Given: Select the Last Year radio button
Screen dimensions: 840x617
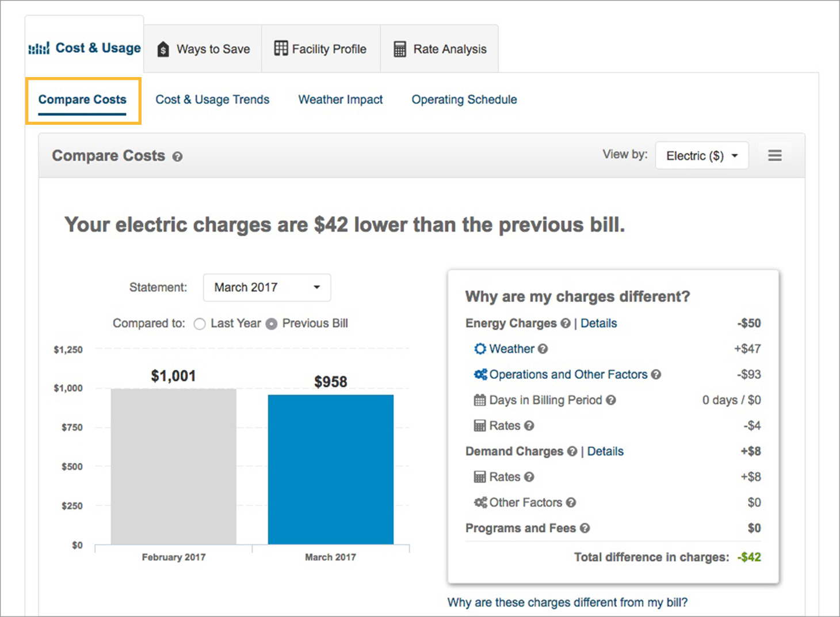Looking at the screenshot, I should pyautogui.click(x=200, y=324).
